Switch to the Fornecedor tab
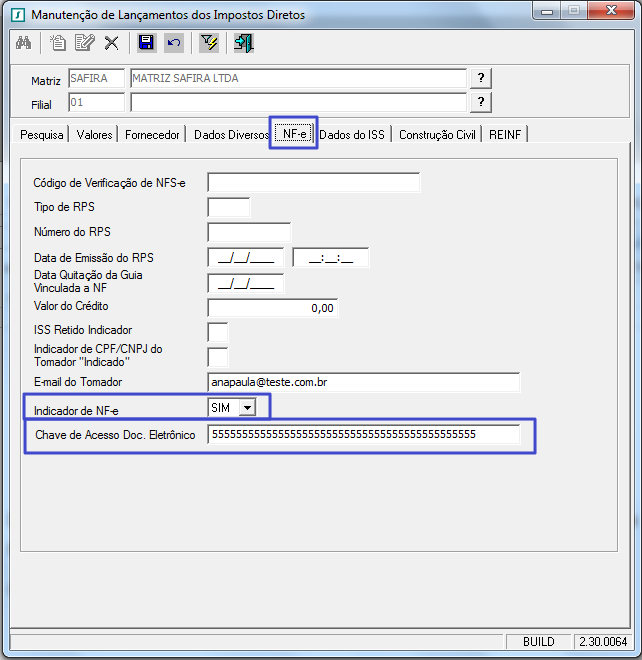Viewport: 642px width, 660px height. click(x=153, y=135)
